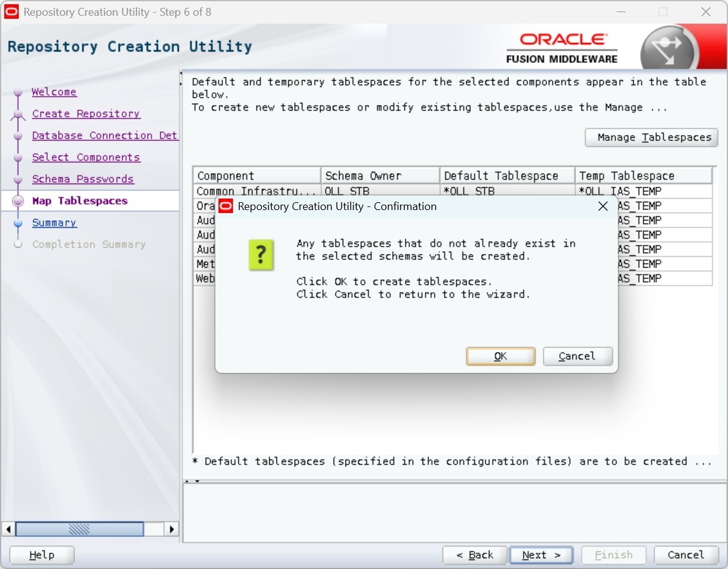Image resolution: width=728 pixels, height=569 pixels.
Task: Click the Oracle icon in Confirmation title bar
Action: coord(226,206)
